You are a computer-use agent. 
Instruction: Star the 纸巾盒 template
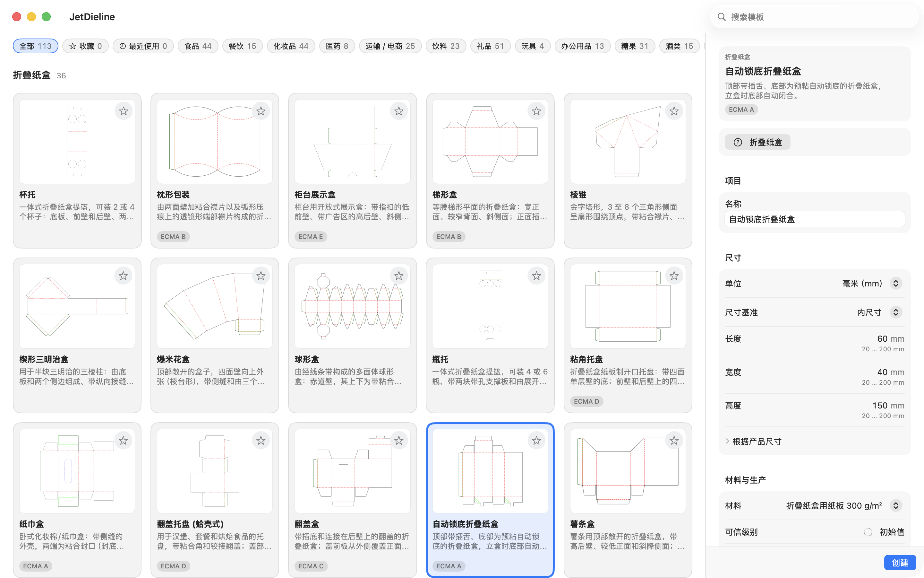[123, 441]
